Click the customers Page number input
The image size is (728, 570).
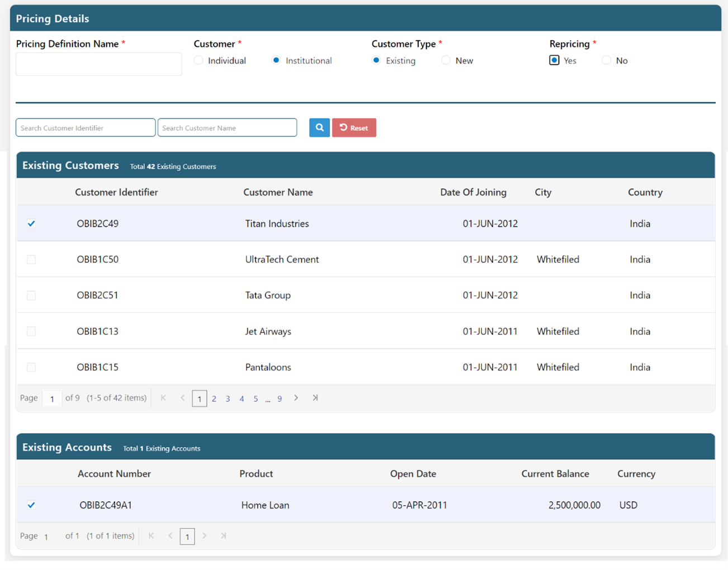pos(52,398)
